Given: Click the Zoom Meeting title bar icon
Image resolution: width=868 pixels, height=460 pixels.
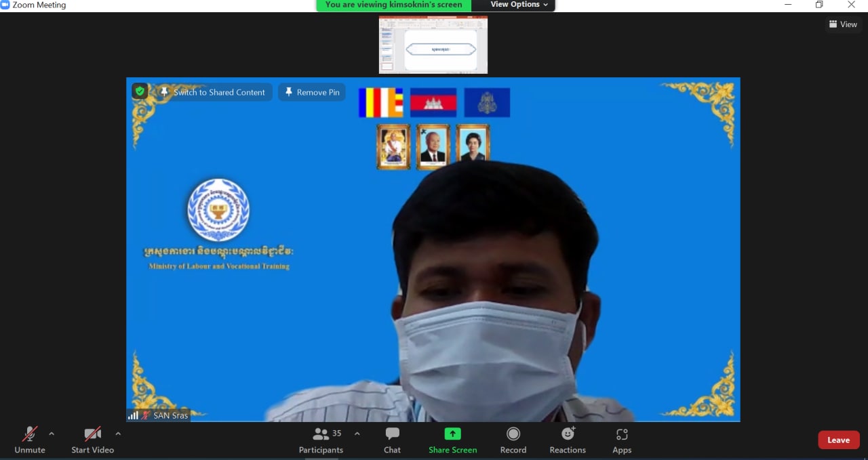Looking at the screenshot, I should tap(5, 5).
